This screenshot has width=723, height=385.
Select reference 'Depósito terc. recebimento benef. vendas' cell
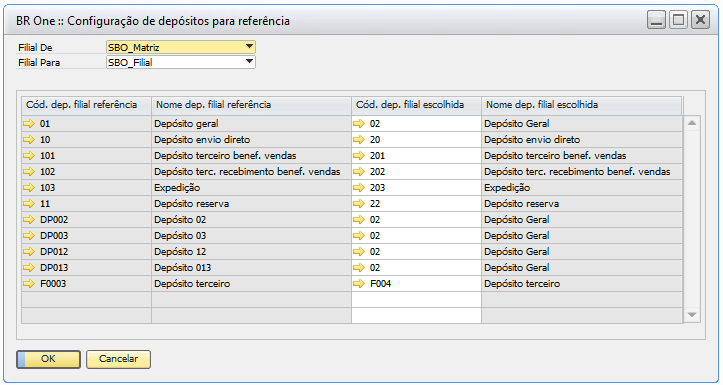(x=251, y=172)
